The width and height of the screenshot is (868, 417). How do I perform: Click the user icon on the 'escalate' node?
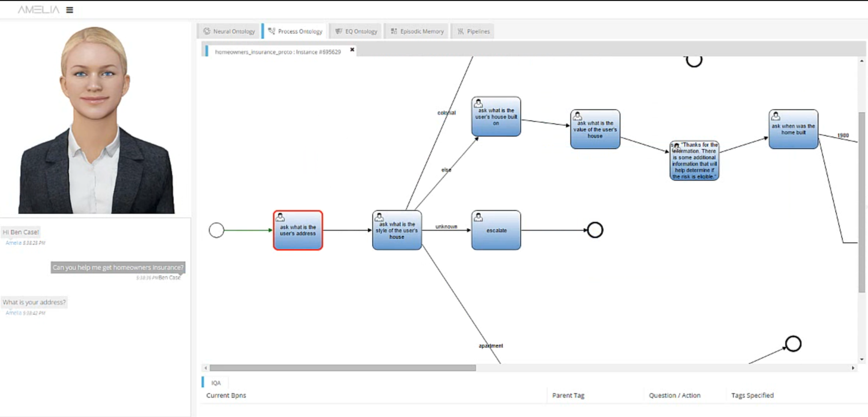478,217
